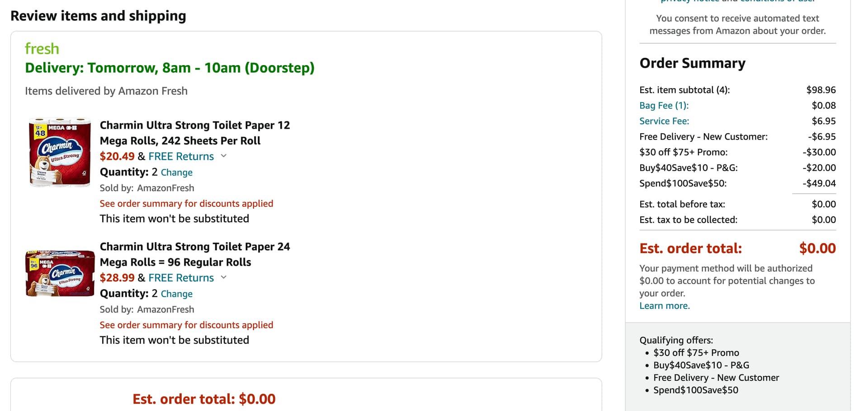This screenshot has width=868, height=411.
Task: Open Charmin 24 Mega Rolls product image
Action: point(60,273)
